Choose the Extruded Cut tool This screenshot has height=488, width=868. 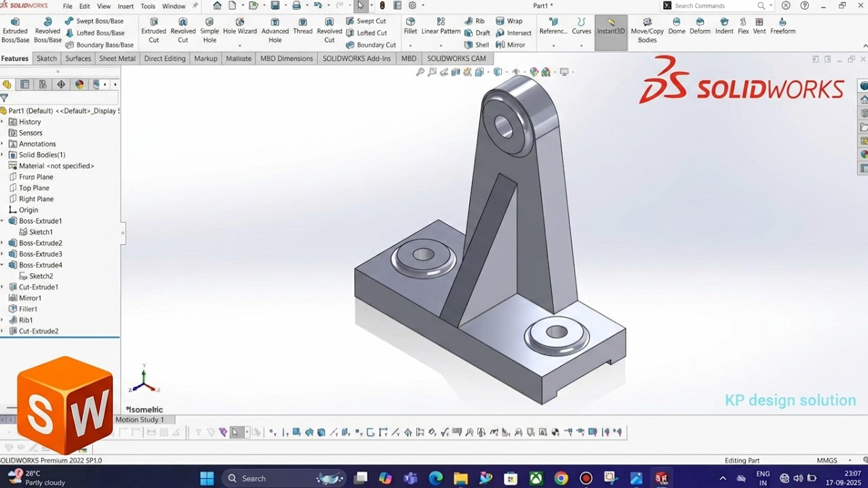[154, 30]
